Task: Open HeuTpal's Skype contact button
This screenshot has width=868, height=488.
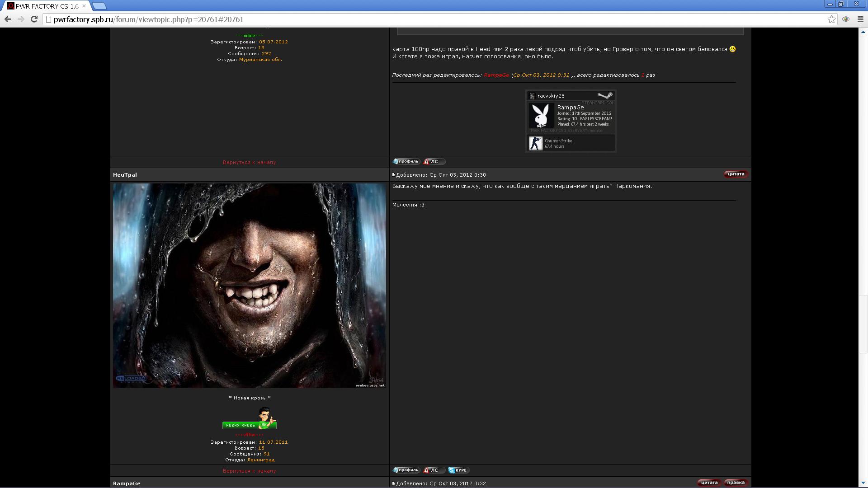Action: tap(458, 470)
